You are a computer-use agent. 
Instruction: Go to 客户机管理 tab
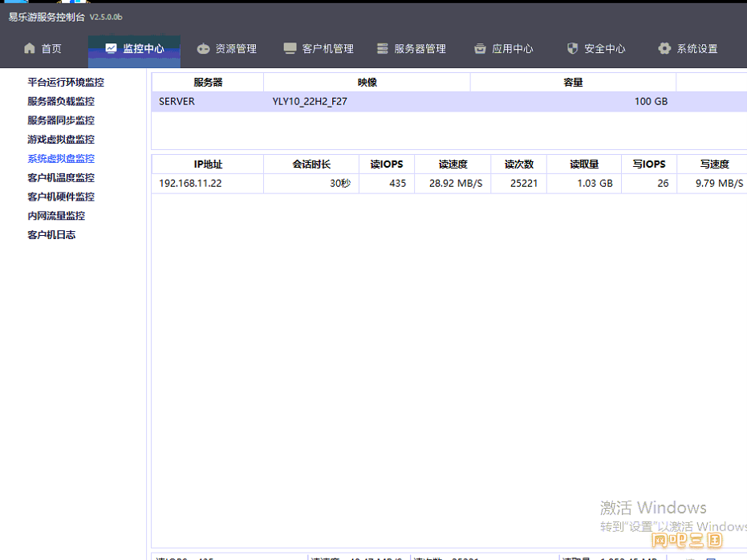coord(319,49)
